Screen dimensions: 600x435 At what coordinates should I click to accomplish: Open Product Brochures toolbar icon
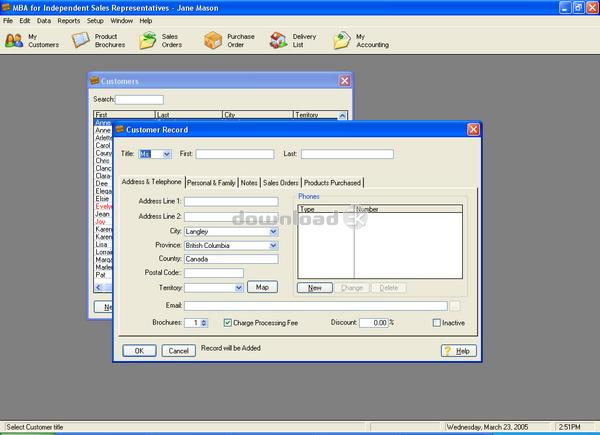point(99,41)
